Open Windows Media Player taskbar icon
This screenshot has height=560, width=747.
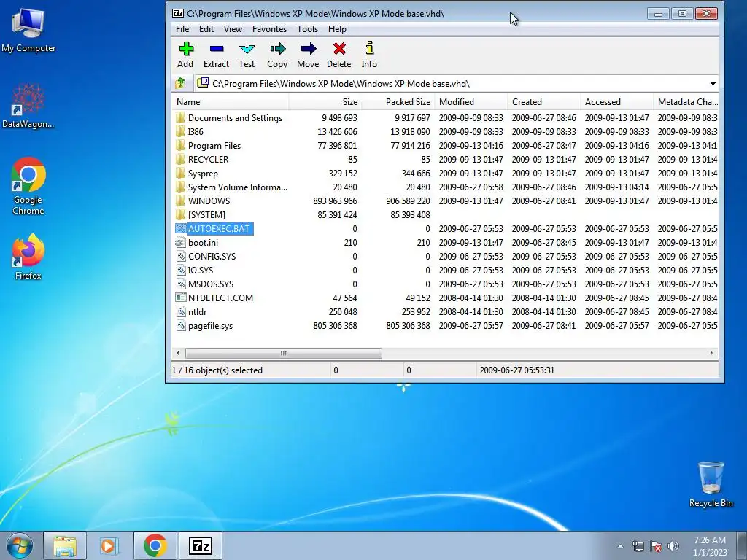[x=109, y=545]
